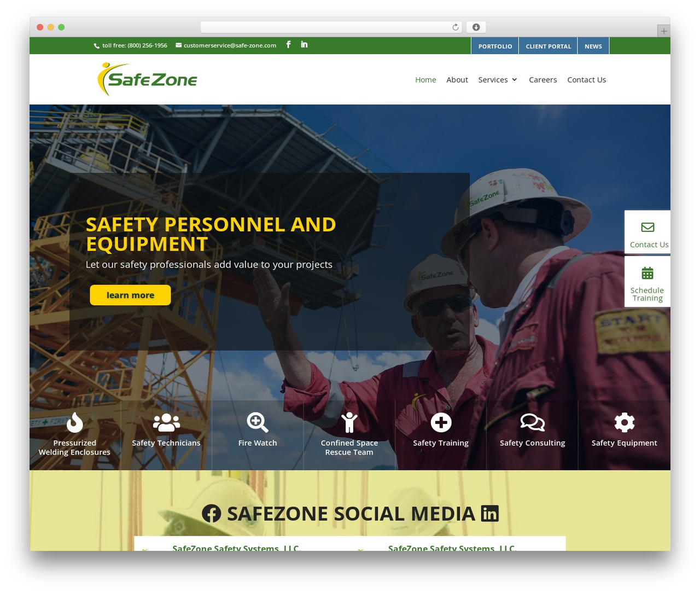Click the phone icon beside toll free number

pos(97,46)
